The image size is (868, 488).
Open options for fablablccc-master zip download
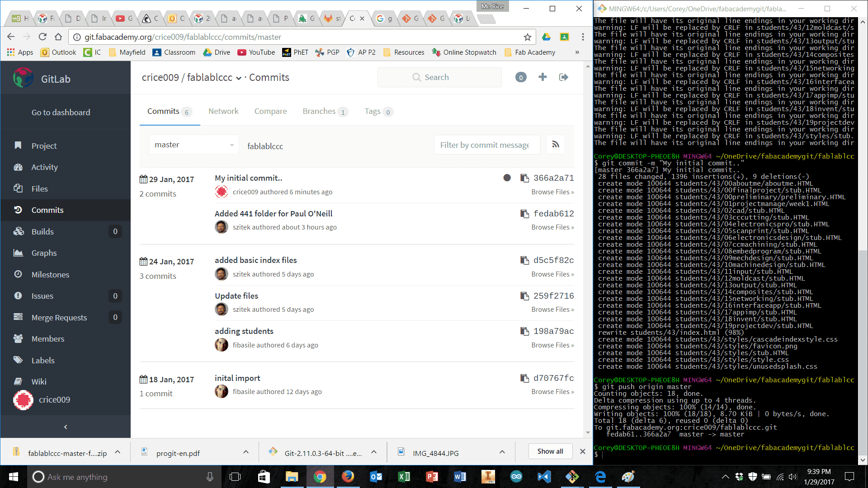[x=118, y=452]
